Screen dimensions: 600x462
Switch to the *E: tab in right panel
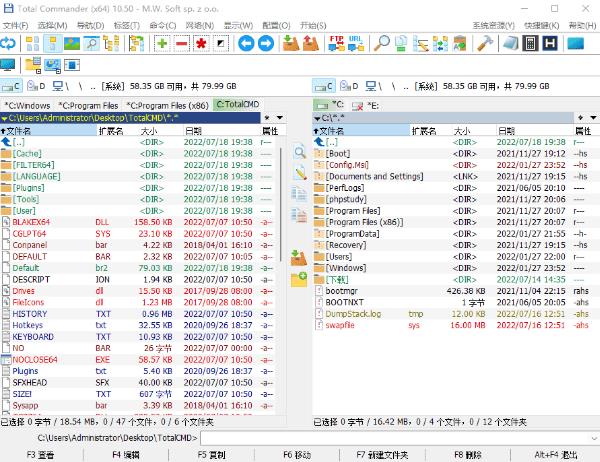tap(366, 106)
